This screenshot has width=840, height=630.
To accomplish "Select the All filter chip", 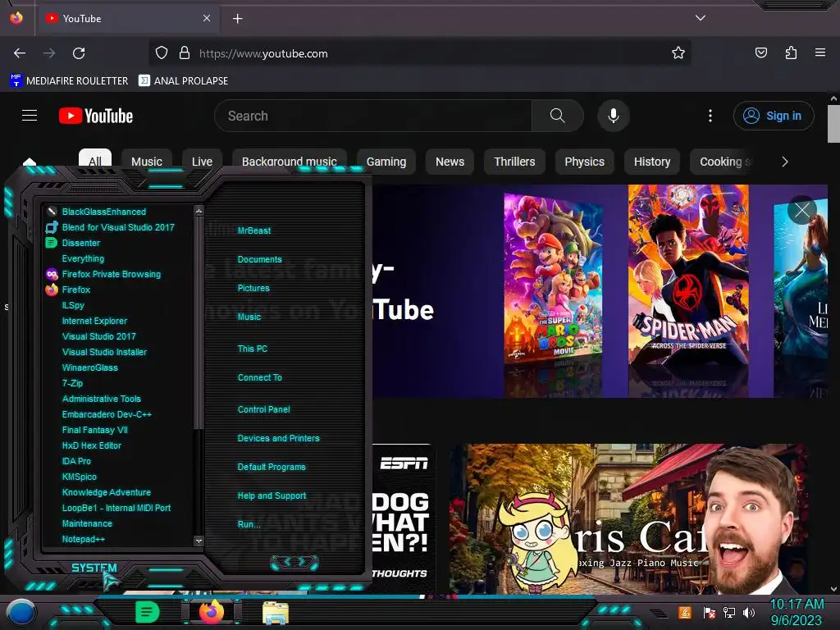I will click(95, 159).
